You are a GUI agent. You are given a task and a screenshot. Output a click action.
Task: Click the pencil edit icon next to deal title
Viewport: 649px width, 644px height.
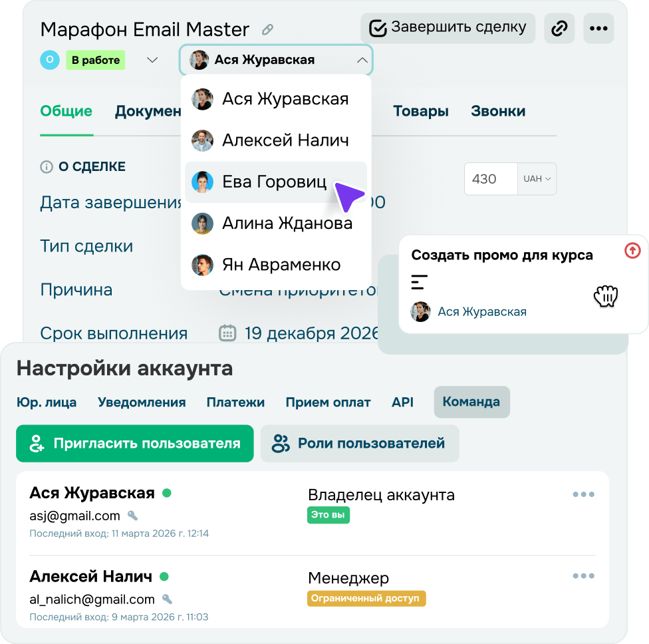pos(268,29)
